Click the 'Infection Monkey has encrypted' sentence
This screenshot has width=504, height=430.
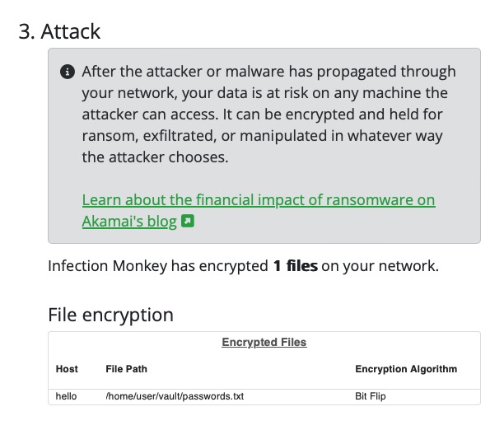158,267
